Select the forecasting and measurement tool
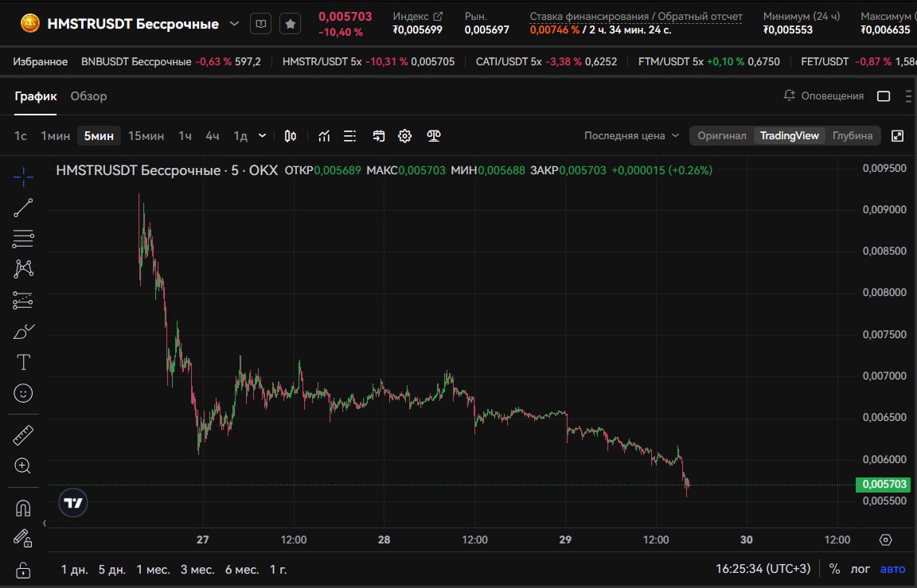The image size is (917, 588). click(x=23, y=301)
